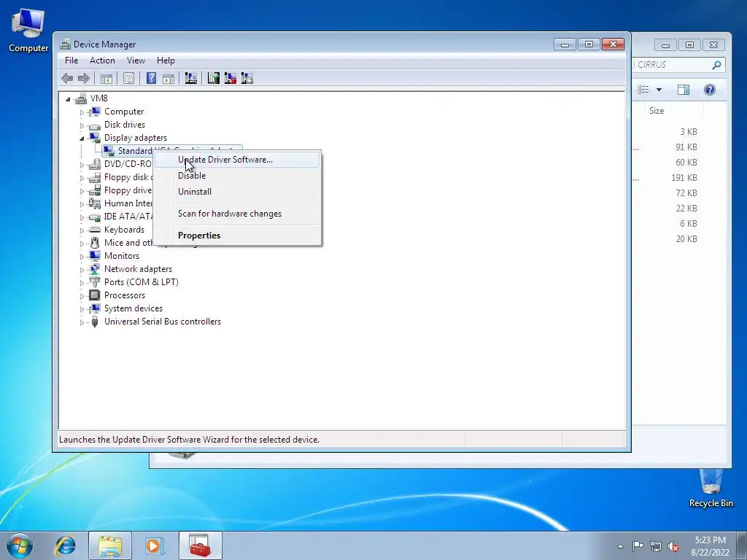The image size is (747, 560).
Task: Open the Recycle Bin desktop icon
Action: [711, 488]
